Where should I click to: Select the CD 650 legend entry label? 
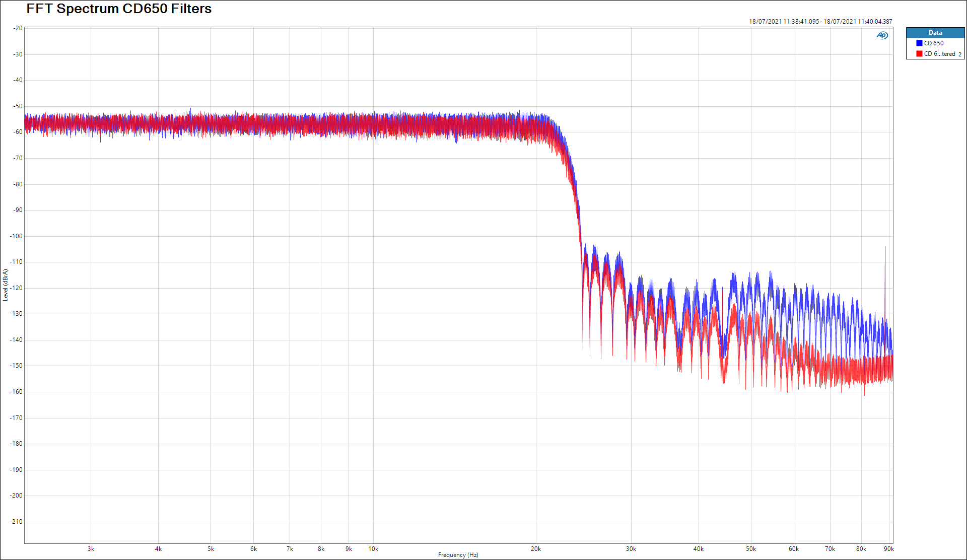point(934,43)
